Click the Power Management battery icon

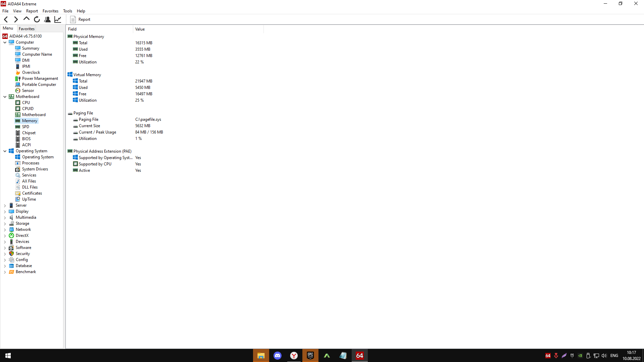click(18, 79)
